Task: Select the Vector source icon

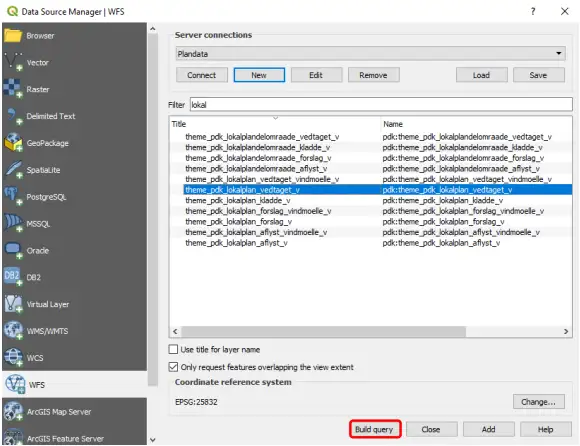Action: click(x=13, y=61)
